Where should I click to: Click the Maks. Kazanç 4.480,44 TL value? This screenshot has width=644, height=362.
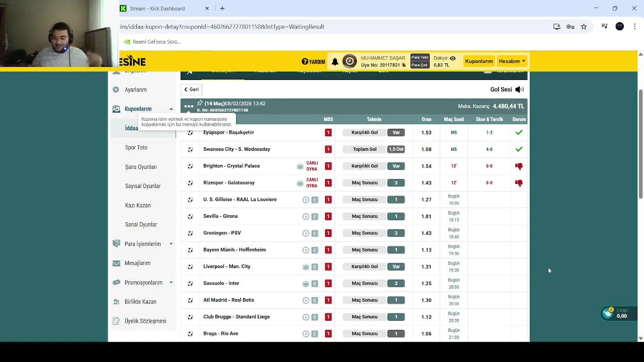[508, 107]
